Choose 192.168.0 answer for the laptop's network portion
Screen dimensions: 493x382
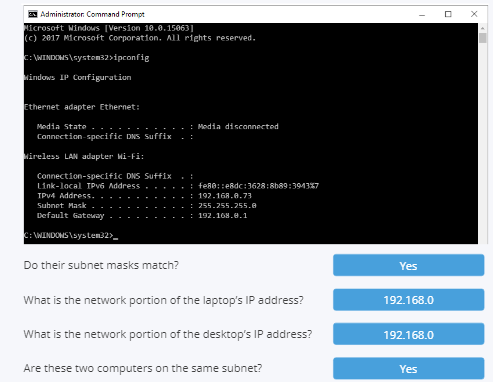pyautogui.click(x=408, y=300)
